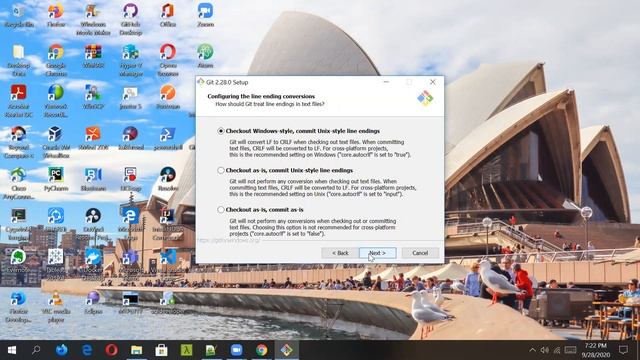
Task: Select Checkout Windows-style, commit Unix-style radio option
Action: point(221,131)
